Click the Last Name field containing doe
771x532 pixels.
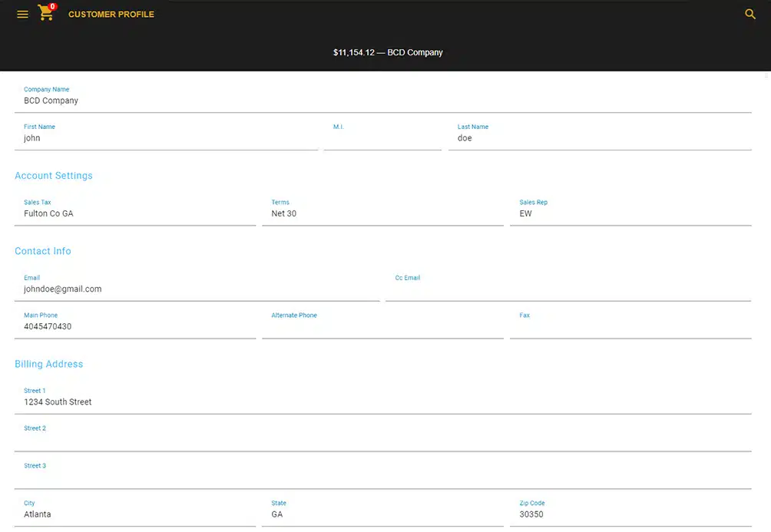(599, 138)
